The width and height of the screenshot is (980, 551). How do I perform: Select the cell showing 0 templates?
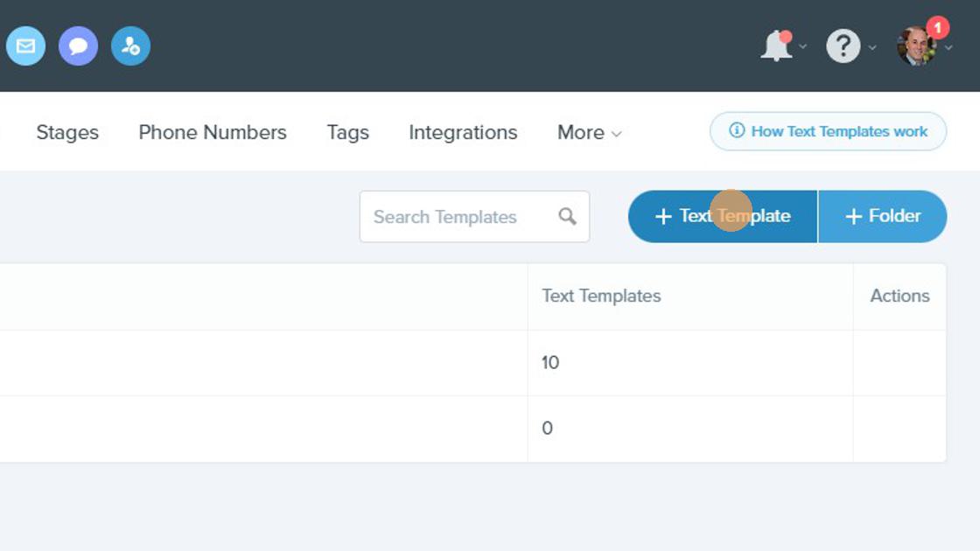point(690,429)
